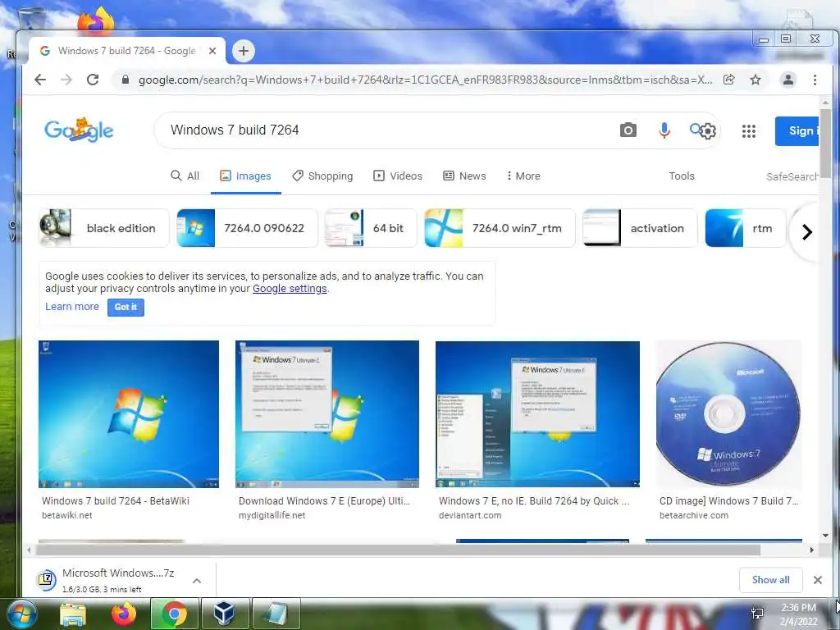840x630 pixels.
Task: Go back using the browser back arrow
Action: 40,80
